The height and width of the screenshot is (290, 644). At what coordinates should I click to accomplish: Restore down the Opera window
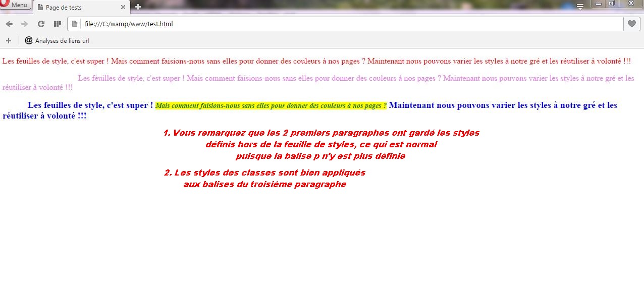[x=611, y=4]
